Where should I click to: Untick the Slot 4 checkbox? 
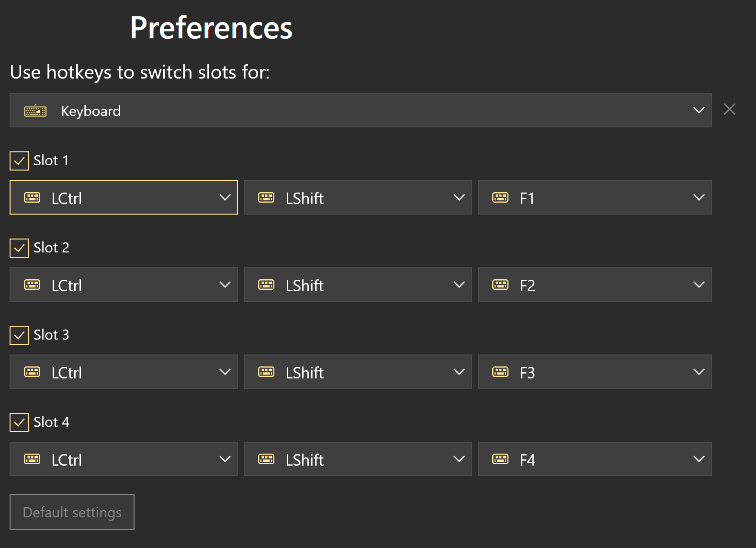click(19, 422)
